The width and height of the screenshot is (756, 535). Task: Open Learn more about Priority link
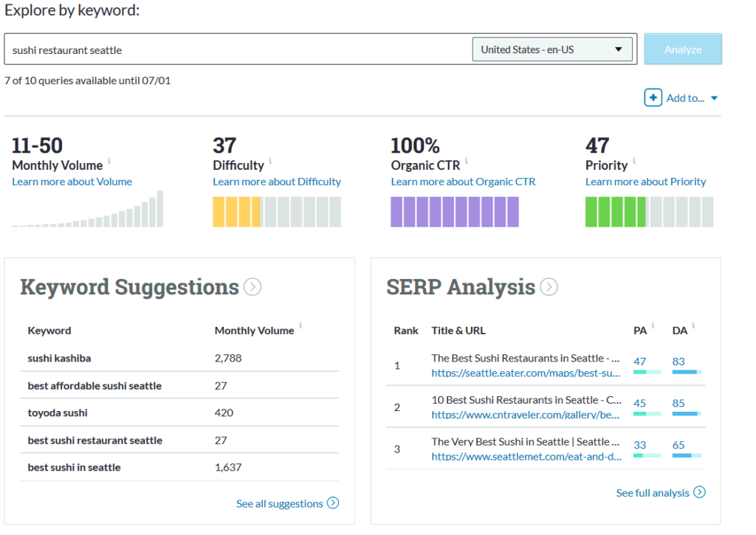tap(645, 182)
